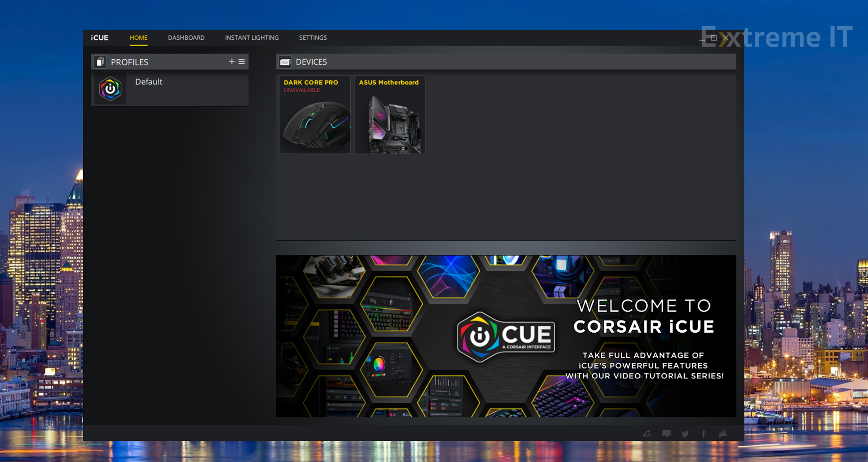The height and width of the screenshot is (462, 868).
Task: Open Corsair Facebook page icon
Action: tap(704, 434)
